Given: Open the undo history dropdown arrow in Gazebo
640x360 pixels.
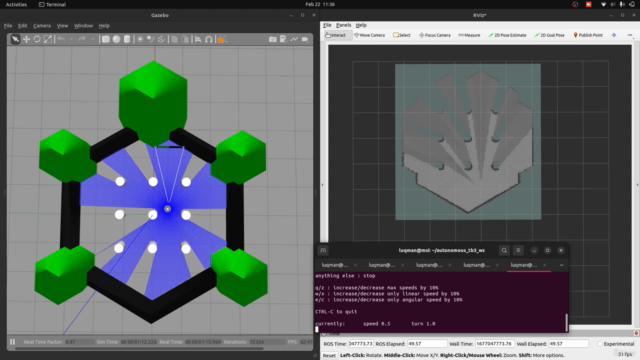Looking at the screenshot, I should point(71,39).
